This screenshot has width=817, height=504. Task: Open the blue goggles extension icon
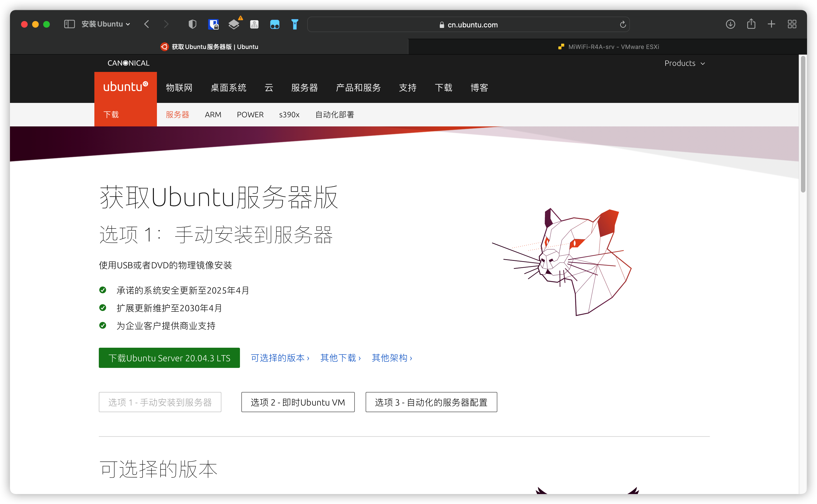[x=275, y=24]
